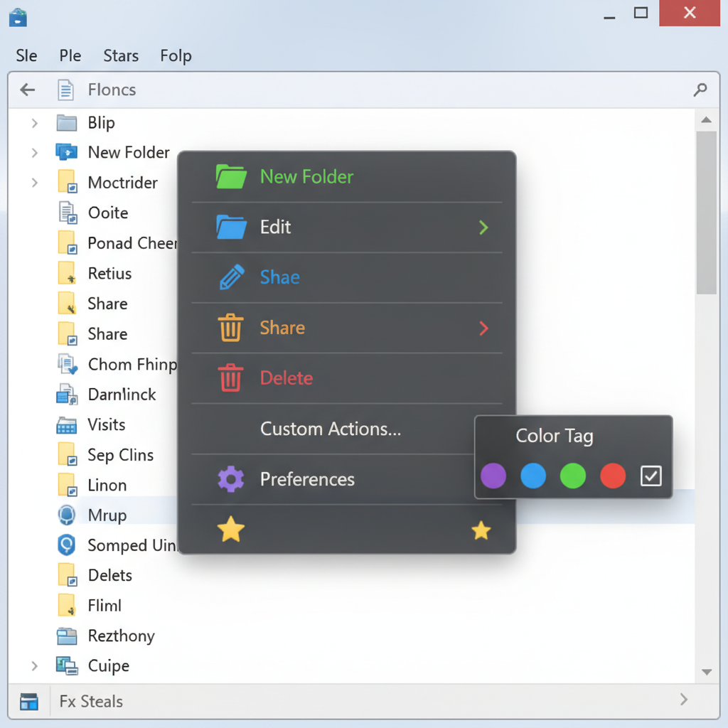The height and width of the screenshot is (728, 728).
Task: Click the red Delete trash can icon
Action: click(x=230, y=378)
